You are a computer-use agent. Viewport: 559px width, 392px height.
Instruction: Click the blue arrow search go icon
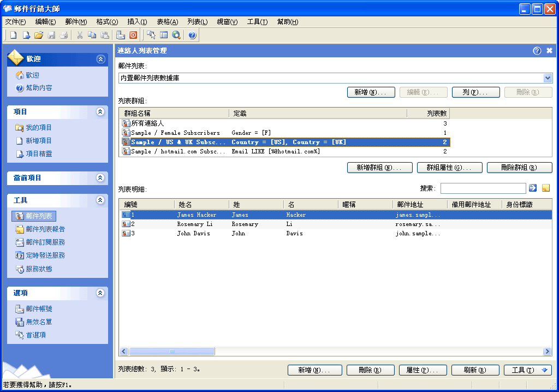(533, 188)
